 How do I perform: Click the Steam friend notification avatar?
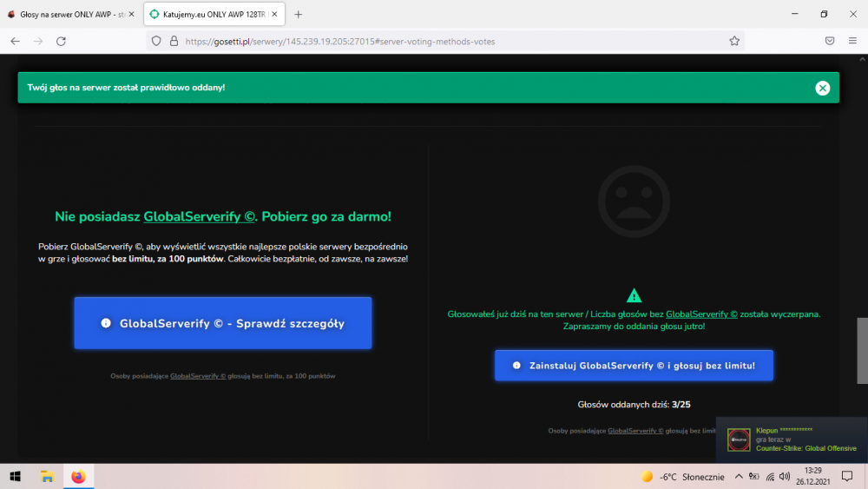coord(739,439)
